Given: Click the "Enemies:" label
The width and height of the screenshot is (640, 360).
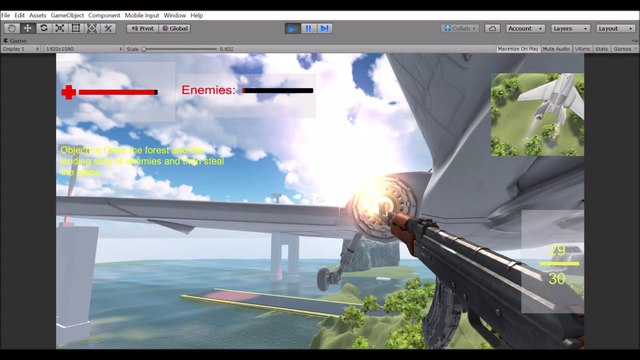Looking at the screenshot, I should click(208, 90).
